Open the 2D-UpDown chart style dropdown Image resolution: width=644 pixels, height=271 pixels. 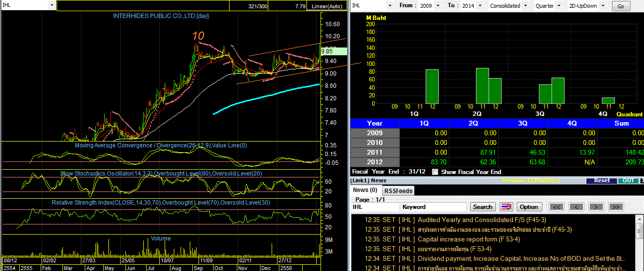click(603, 5)
